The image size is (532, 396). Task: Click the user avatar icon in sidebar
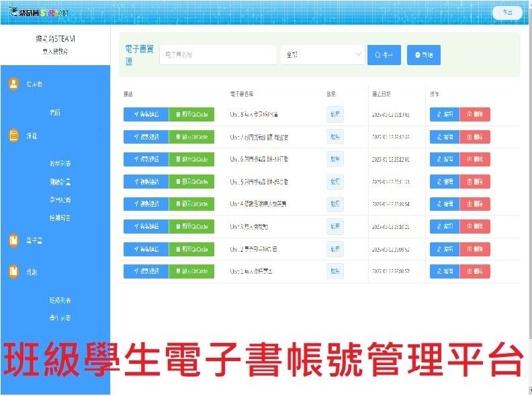pos(13,85)
